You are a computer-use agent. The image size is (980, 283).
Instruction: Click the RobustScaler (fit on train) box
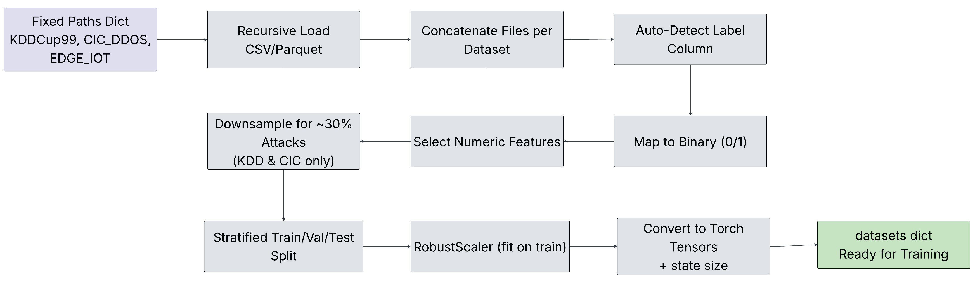click(x=490, y=246)
